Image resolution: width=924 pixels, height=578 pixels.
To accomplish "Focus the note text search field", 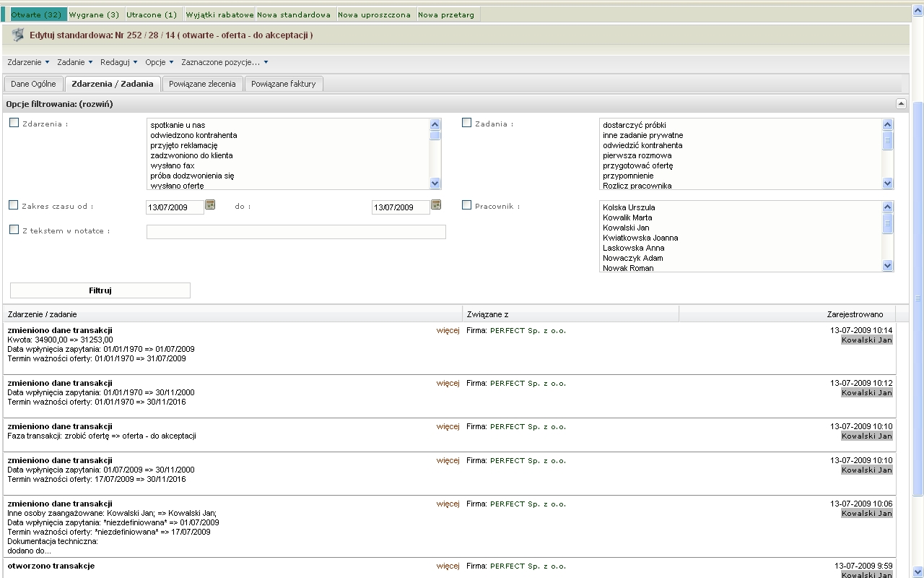I will click(x=296, y=232).
